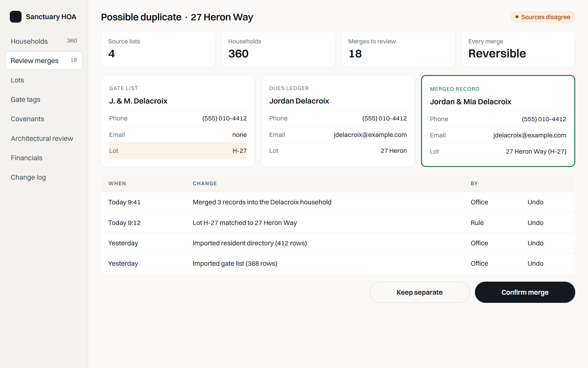Click merged lot value 27 Heron Way (H-27)
Viewport: 588px width, 368px height.
pyautogui.click(x=536, y=151)
